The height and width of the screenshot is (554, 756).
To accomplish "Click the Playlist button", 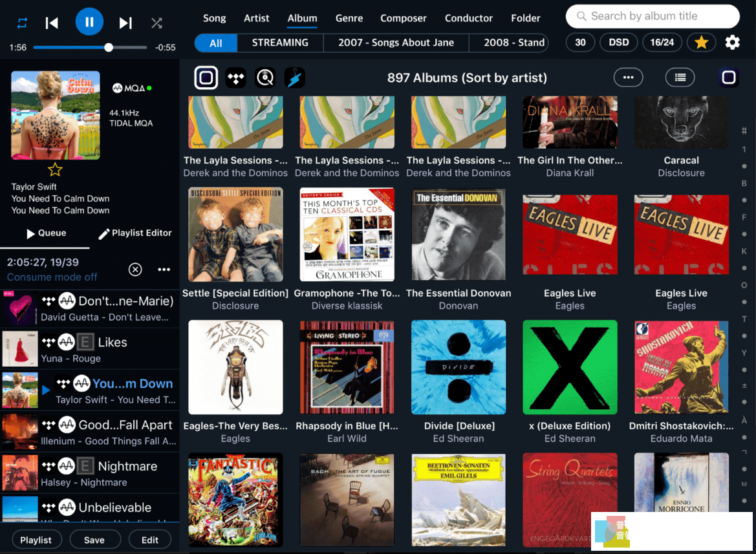I will [36, 540].
